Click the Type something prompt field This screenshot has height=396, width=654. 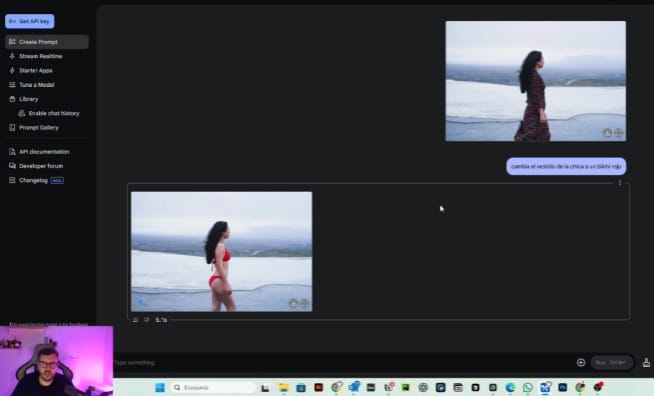[342, 363]
